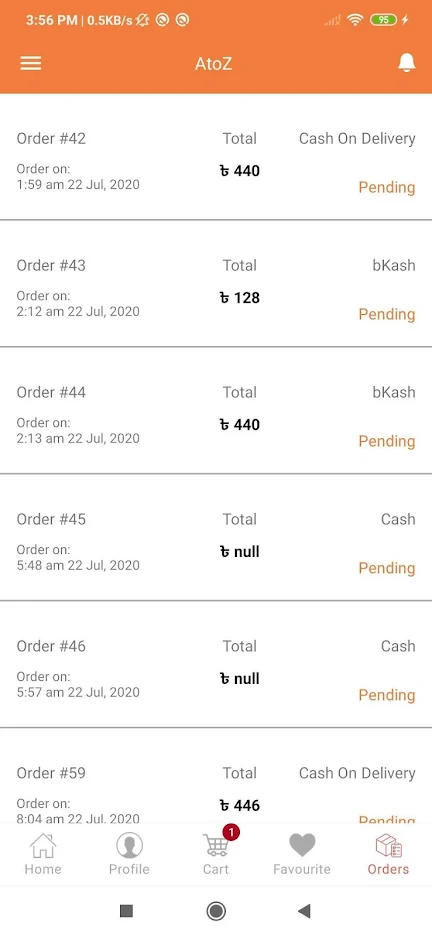Open Order #45 with null total
Image resolution: width=432 pixels, height=937 pixels.
(216, 538)
